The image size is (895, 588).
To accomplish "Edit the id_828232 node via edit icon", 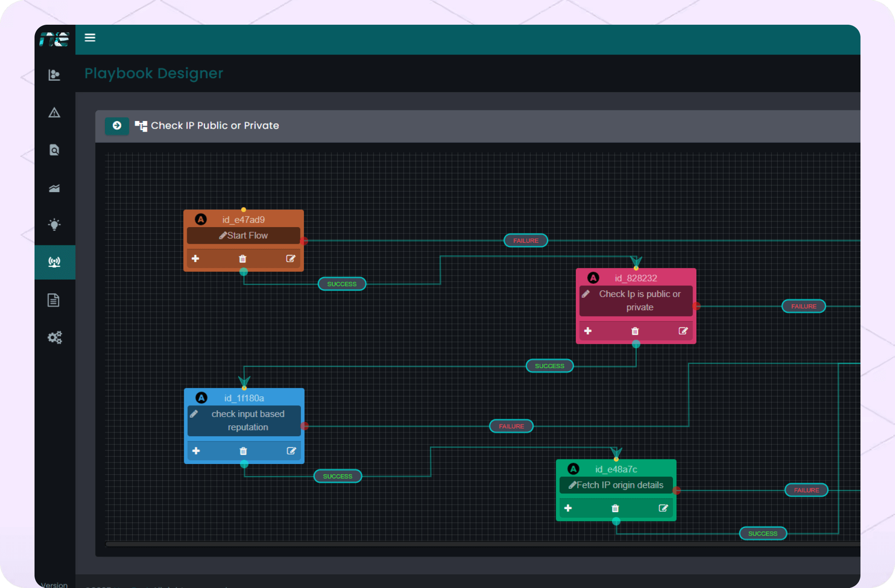I will point(683,331).
